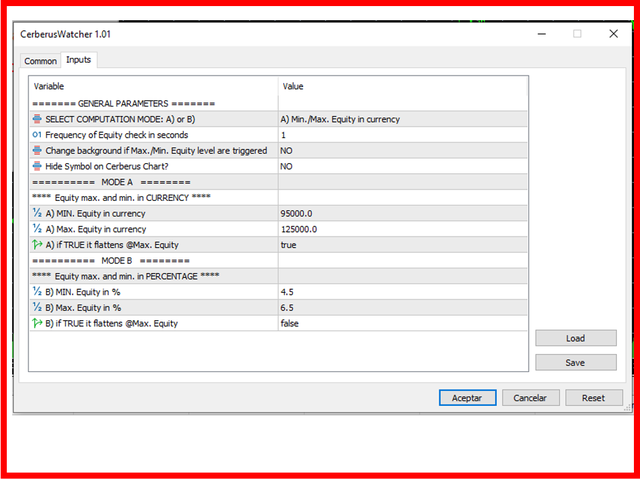Click the Load button
640x480 pixels.
(x=576, y=338)
